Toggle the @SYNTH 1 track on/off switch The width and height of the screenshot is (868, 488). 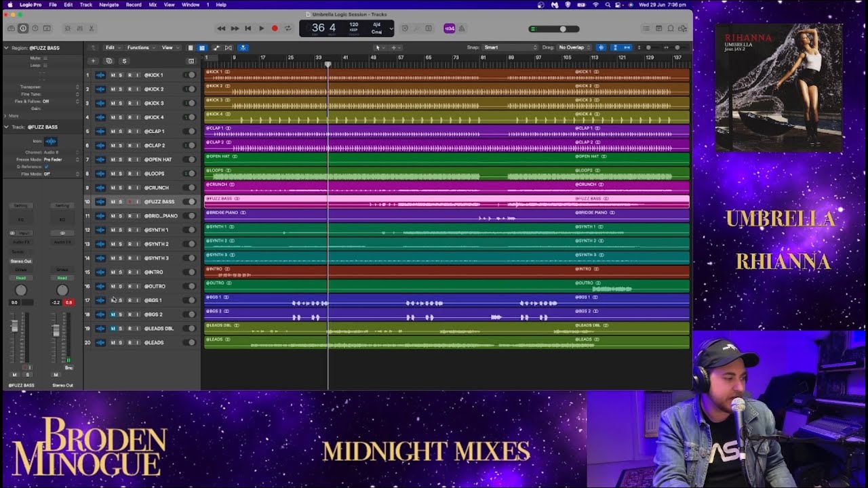[190, 230]
